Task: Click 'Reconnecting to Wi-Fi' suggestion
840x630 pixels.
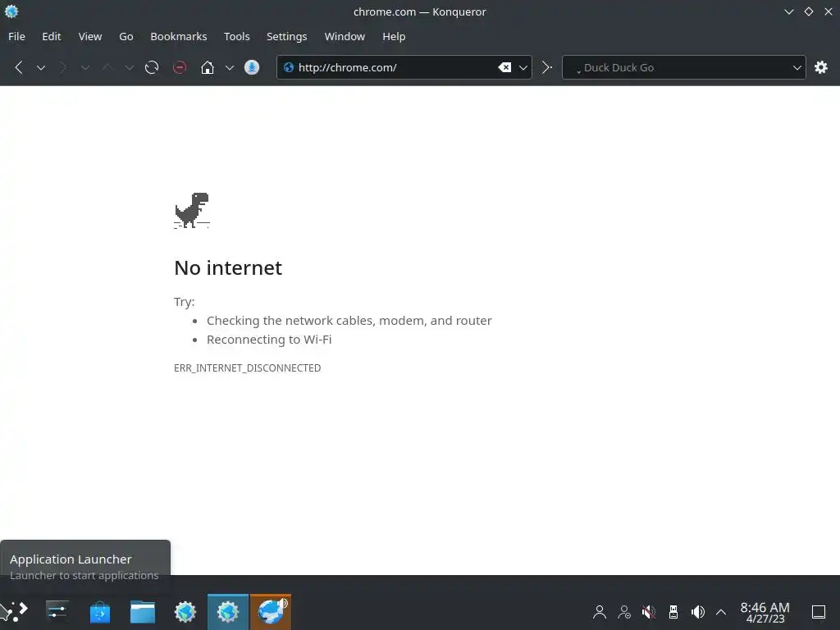Action: pos(269,340)
